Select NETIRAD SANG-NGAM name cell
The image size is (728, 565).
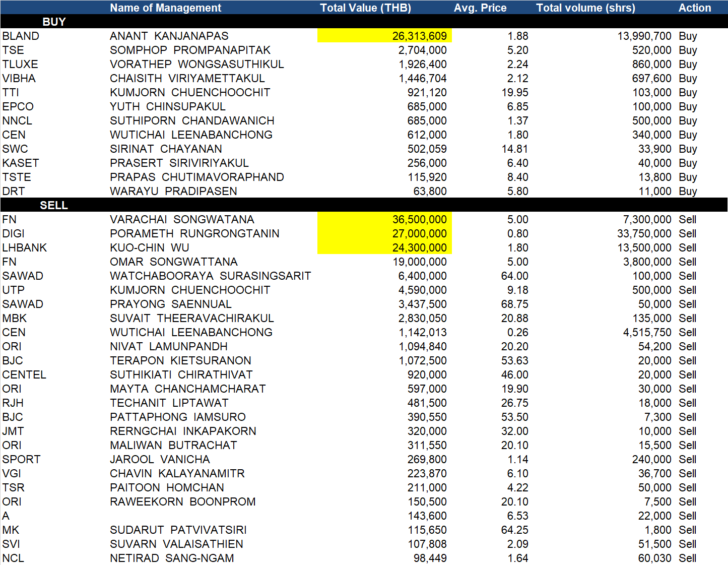172,558
